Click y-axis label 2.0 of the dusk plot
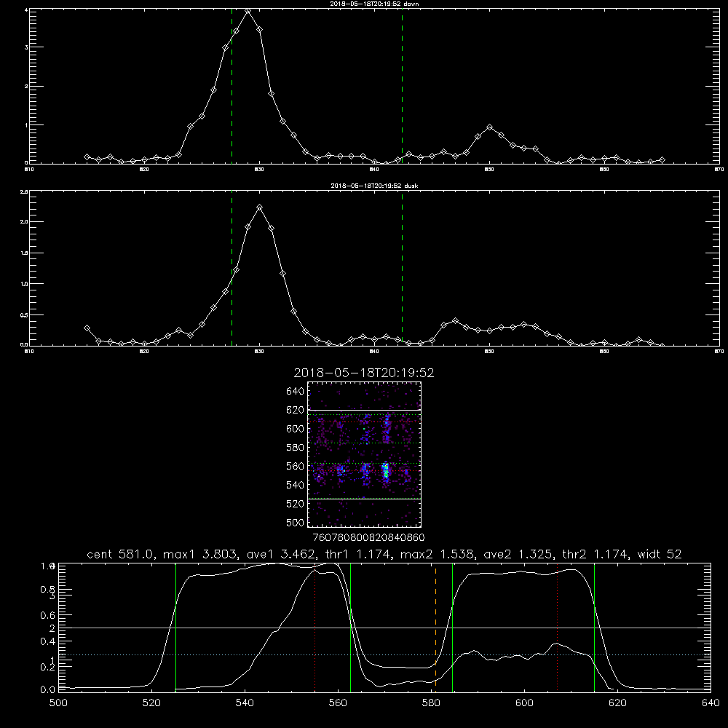The image size is (728, 728). [25, 222]
